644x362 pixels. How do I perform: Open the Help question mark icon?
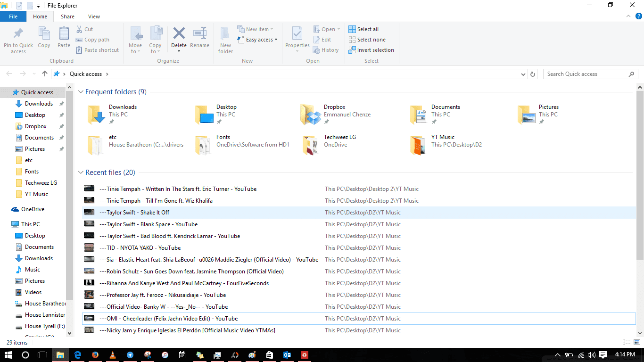click(639, 16)
